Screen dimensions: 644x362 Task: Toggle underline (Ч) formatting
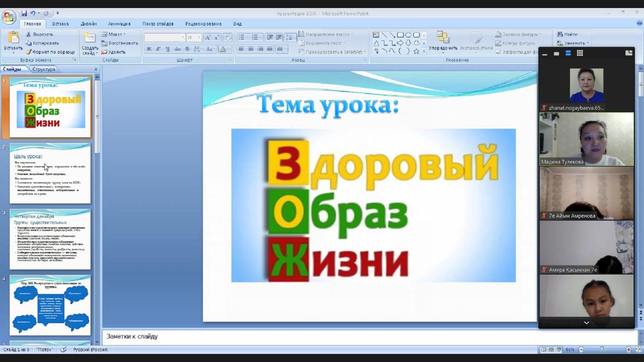click(168, 49)
